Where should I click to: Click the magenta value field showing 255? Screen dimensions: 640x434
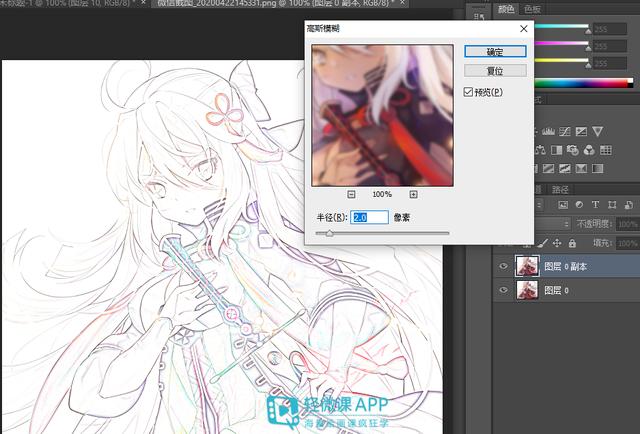point(610,46)
